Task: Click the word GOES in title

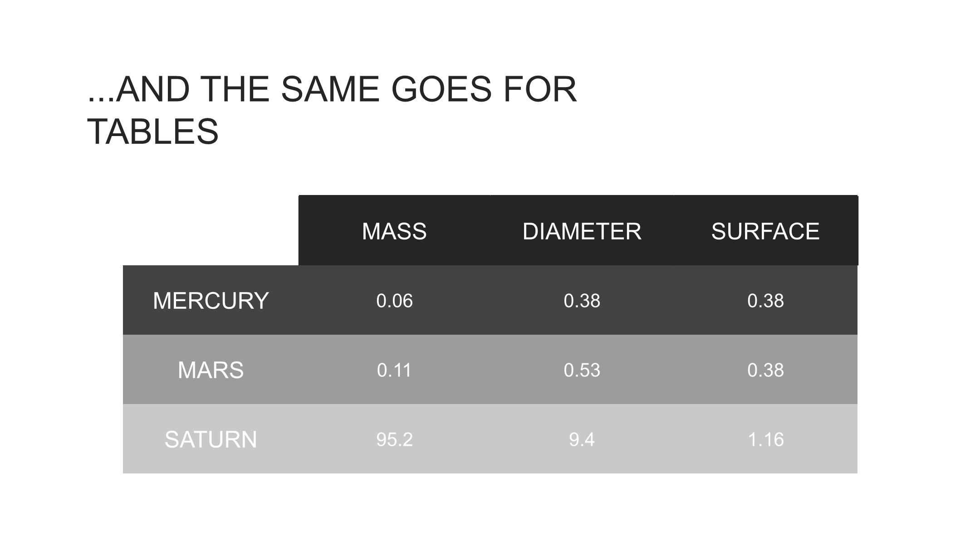Action: tap(441, 89)
